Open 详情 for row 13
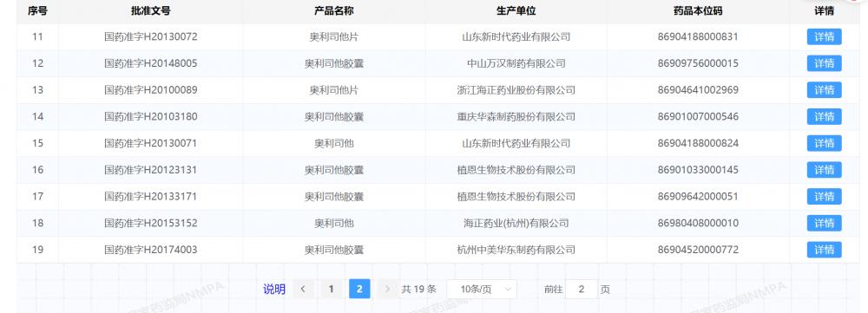The width and height of the screenshot is (868, 313). point(824,89)
